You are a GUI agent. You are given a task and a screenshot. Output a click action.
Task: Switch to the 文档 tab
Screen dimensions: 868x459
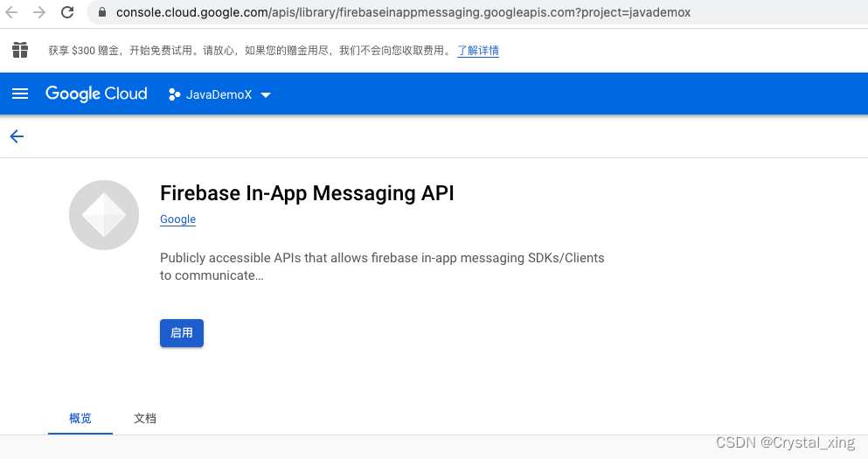tap(145, 419)
